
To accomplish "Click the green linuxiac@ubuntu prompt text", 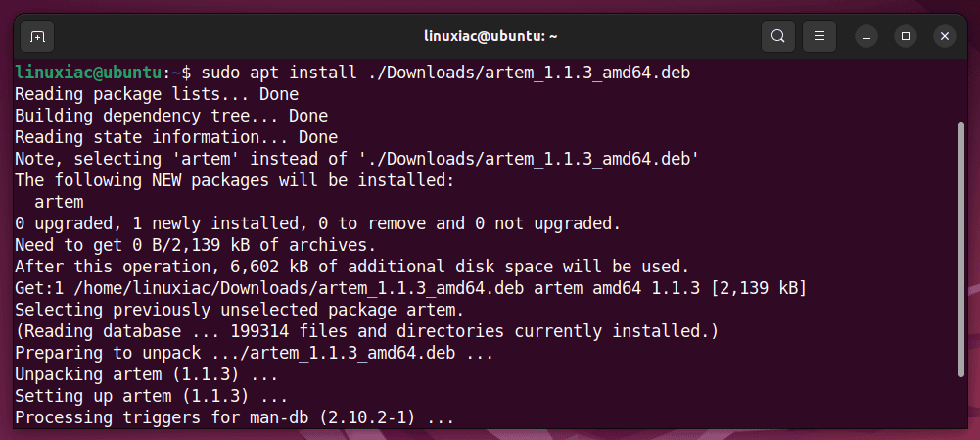I will (88, 73).
